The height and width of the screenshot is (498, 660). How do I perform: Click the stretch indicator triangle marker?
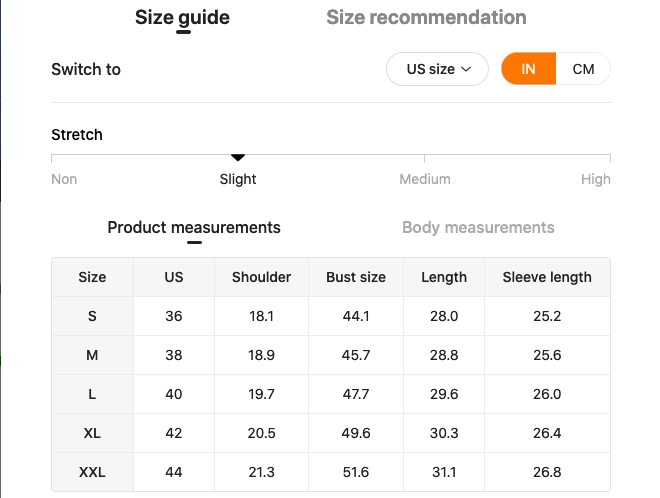click(x=238, y=157)
